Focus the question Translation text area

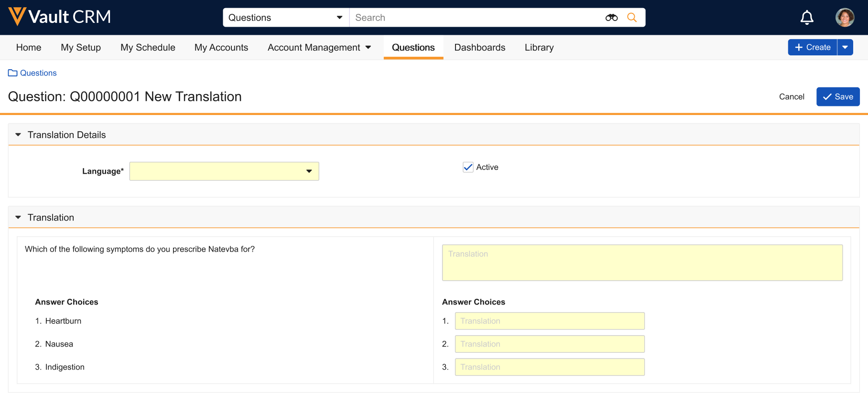click(642, 263)
